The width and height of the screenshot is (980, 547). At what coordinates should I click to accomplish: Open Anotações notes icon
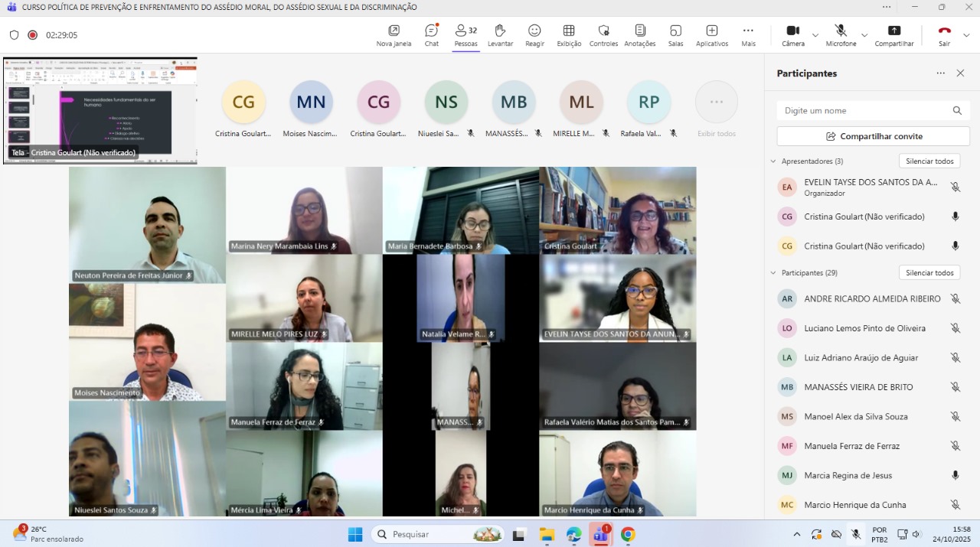pos(640,34)
